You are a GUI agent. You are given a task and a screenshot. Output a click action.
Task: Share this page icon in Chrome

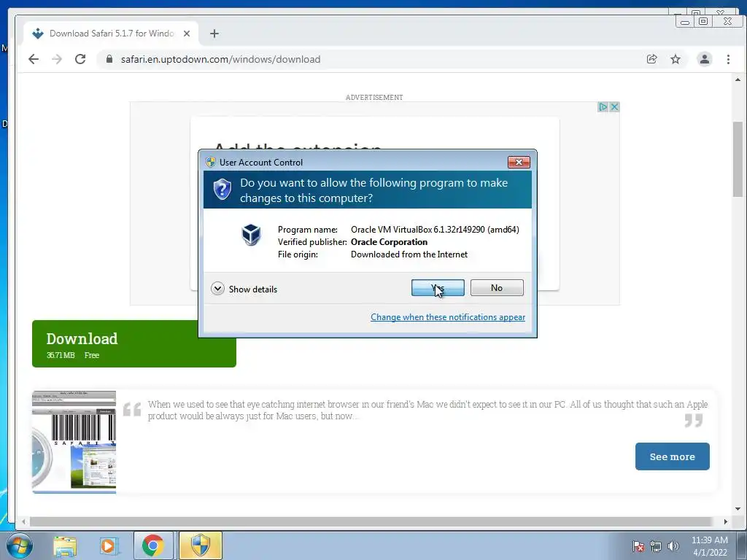(651, 59)
